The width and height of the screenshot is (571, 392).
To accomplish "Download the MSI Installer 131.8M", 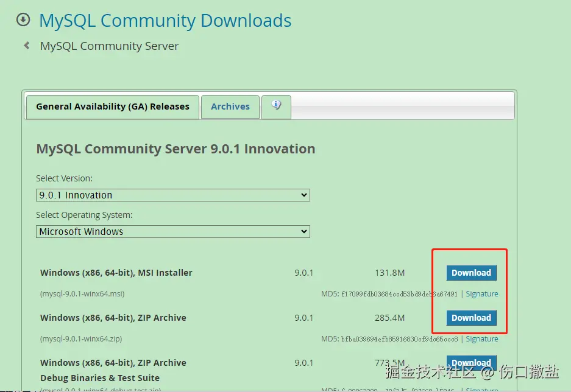I will point(471,273).
